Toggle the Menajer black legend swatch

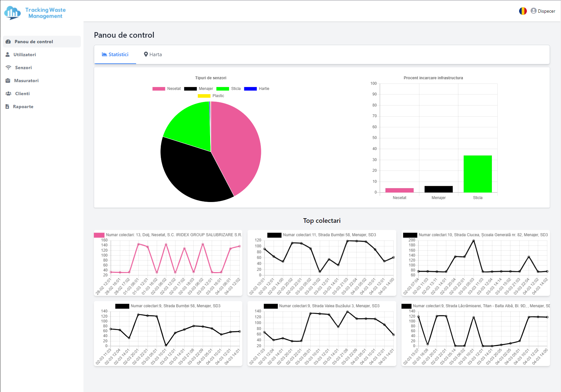pos(190,89)
